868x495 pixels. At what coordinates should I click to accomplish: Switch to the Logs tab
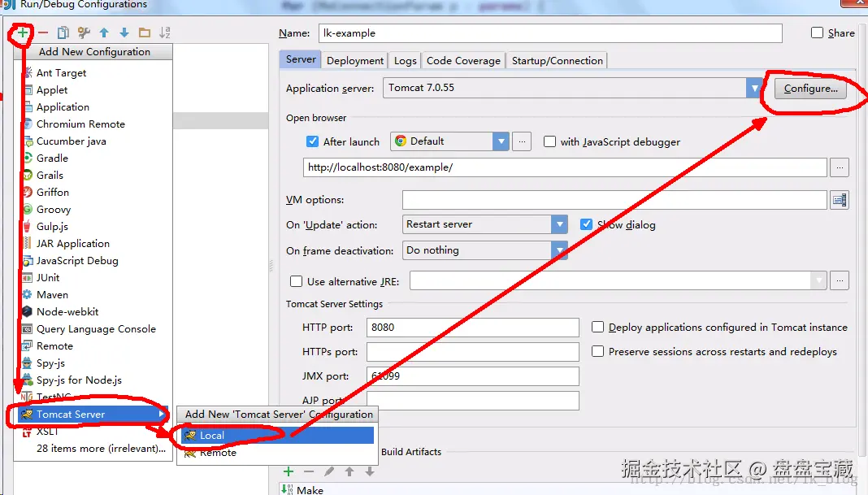click(406, 60)
